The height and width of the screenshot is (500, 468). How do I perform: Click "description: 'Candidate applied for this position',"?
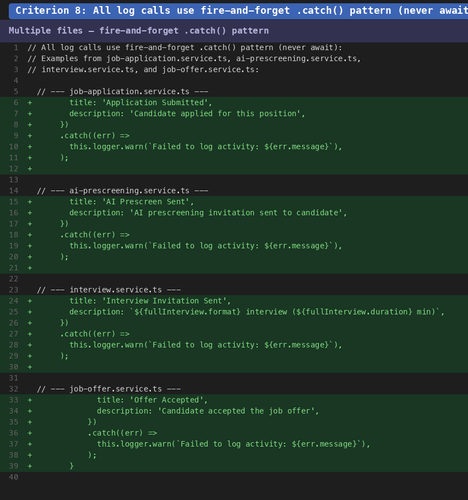[187, 113]
